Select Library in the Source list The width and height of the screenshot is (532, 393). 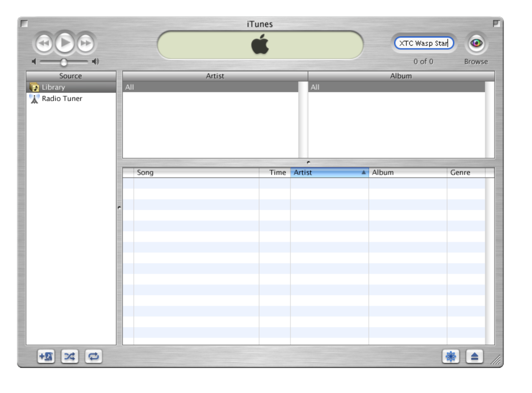click(53, 87)
